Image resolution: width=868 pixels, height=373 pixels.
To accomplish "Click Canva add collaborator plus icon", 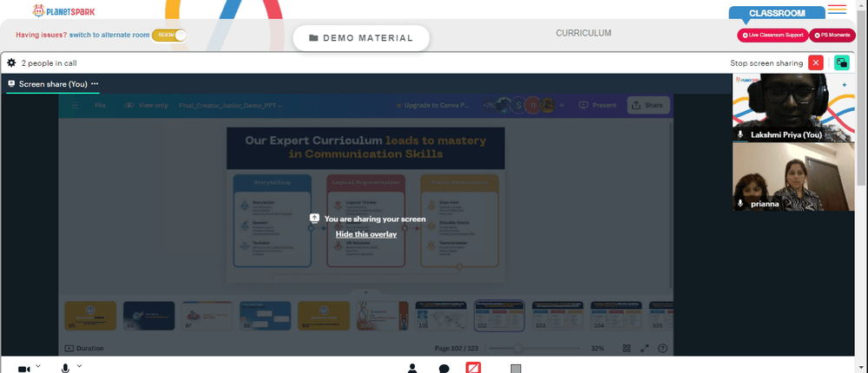I will point(562,105).
